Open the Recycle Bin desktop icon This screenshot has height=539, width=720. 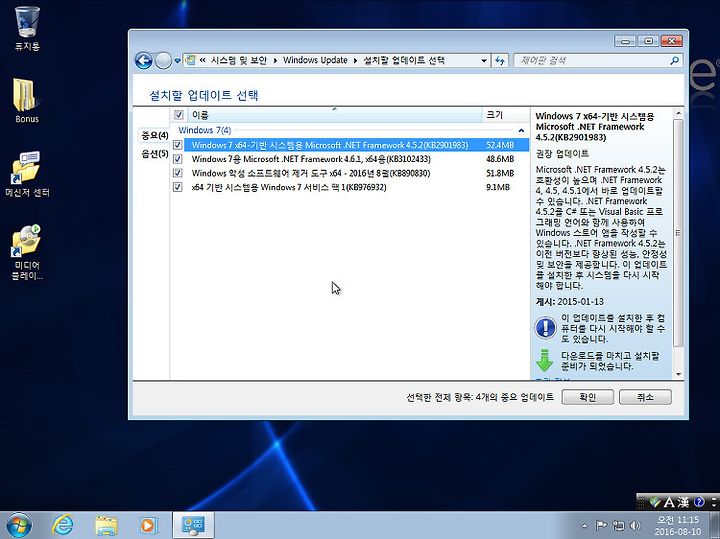(27, 28)
